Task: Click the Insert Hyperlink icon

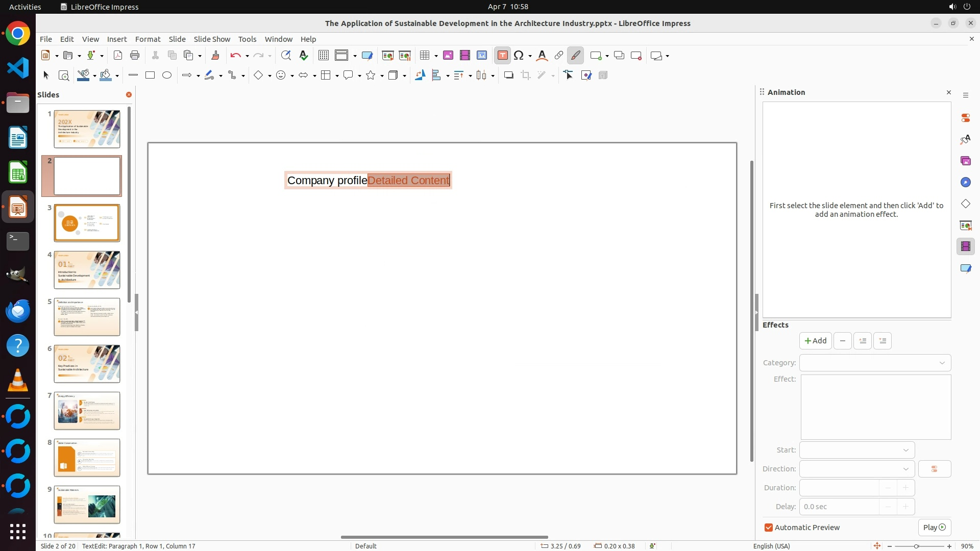Action: click(559, 56)
